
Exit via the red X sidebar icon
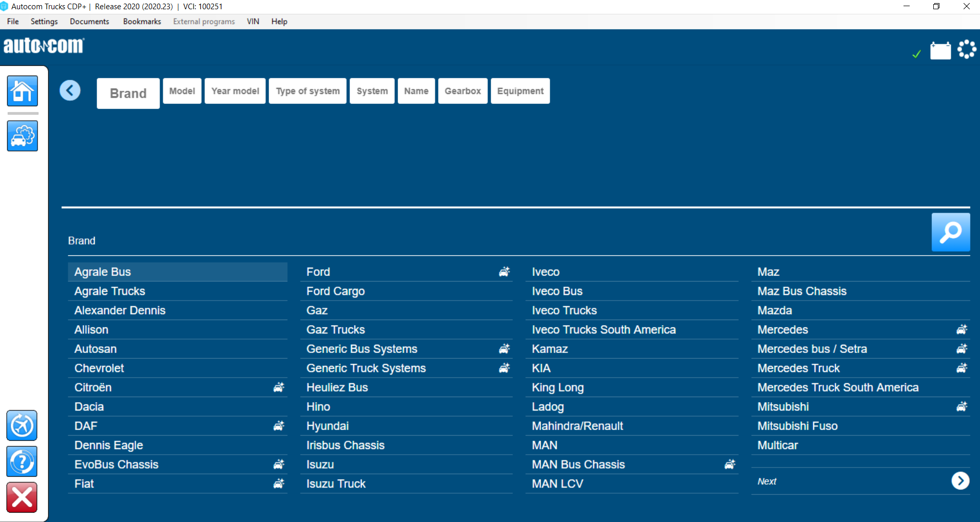point(22,497)
